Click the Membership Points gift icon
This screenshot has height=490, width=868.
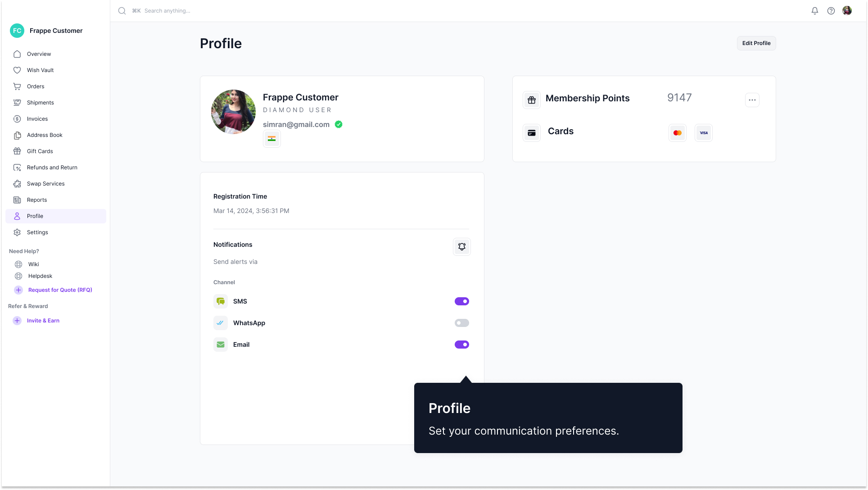(531, 100)
